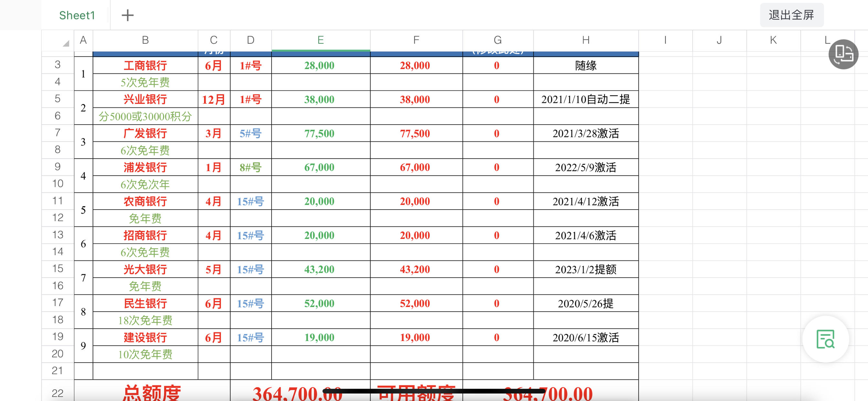Image resolution: width=868 pixels, height=401 pixels.
Task: Click the 8#号 cell
Action: point(250,168)
